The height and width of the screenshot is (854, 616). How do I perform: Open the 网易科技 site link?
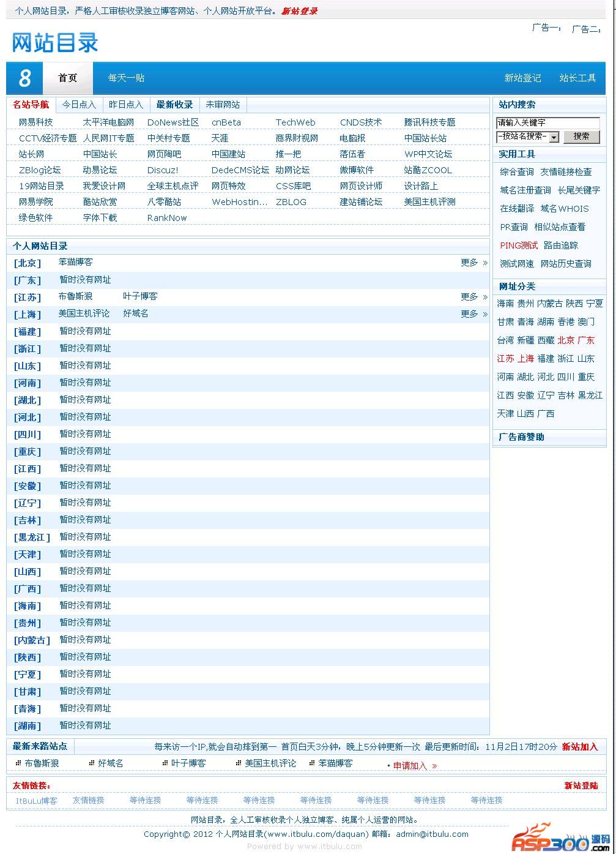[x=36, y=122]
